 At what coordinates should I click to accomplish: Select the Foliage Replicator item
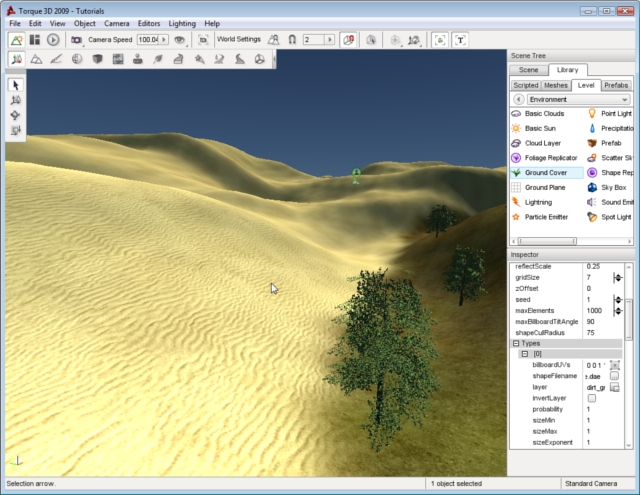tap(550, 158)
